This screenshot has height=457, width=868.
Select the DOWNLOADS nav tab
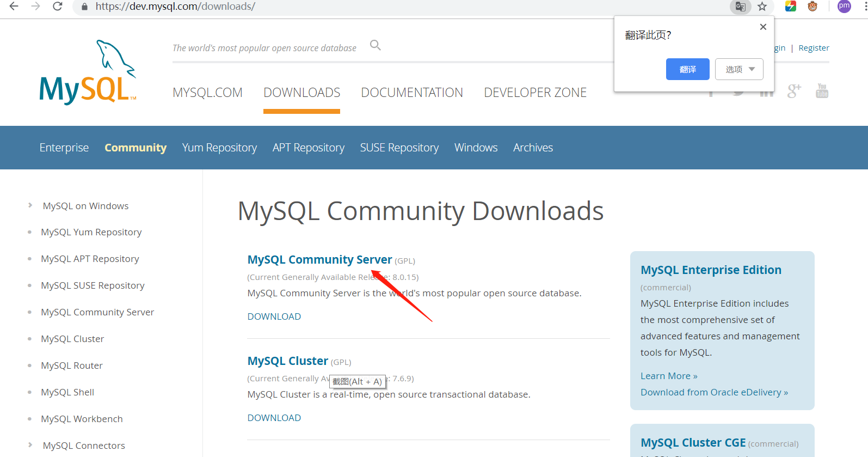click(x=301, y=93)
